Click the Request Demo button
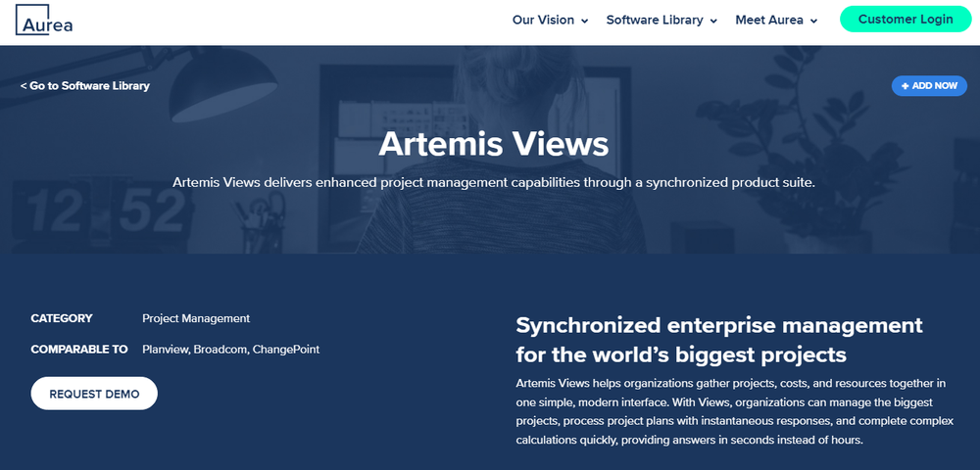980x470 pixels. tap(94, 394)
